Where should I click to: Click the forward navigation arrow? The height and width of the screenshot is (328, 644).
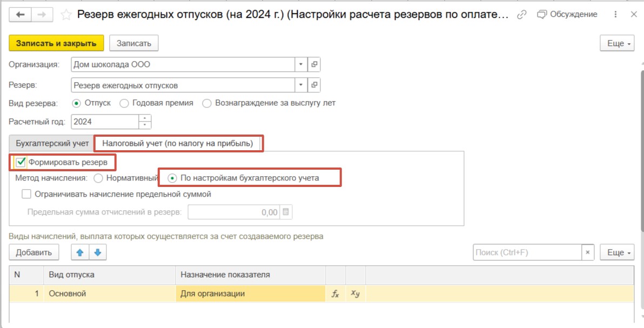point(42,15)
